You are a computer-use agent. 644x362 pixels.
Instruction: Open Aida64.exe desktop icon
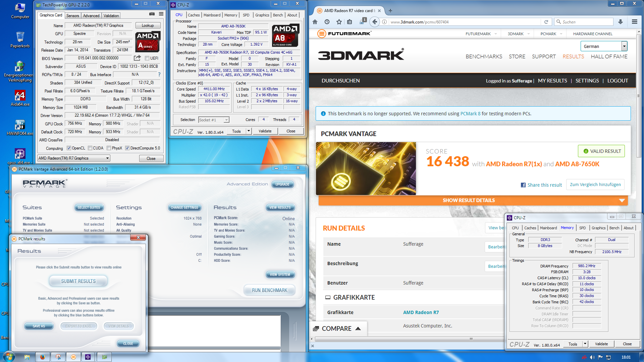point(20,98)
